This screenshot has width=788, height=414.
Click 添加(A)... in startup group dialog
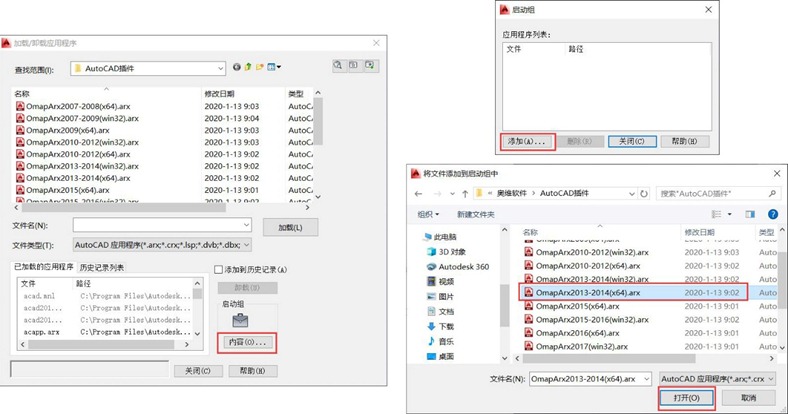point(528,142)
